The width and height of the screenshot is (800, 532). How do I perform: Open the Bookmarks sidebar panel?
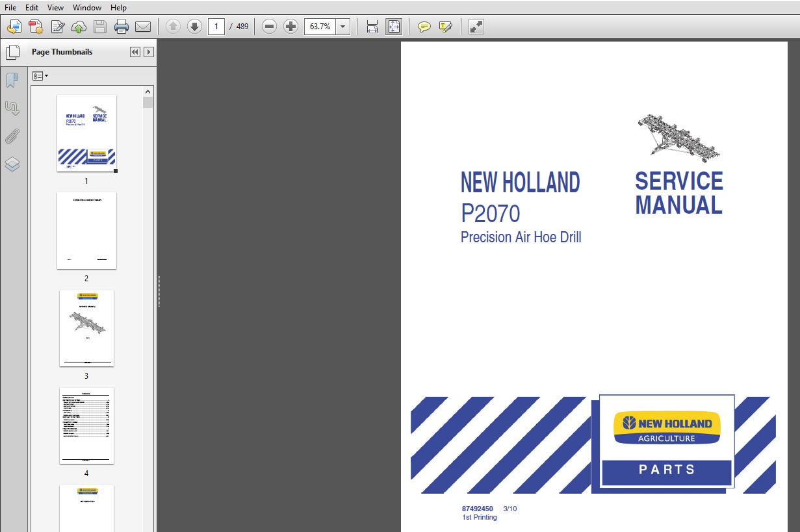tap(12, 80)
